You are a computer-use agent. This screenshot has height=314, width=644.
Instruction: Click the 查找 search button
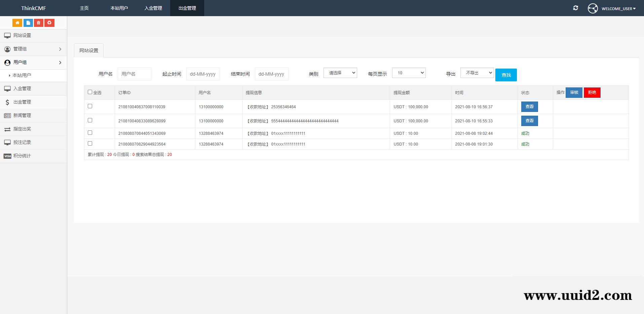point(506,75)
